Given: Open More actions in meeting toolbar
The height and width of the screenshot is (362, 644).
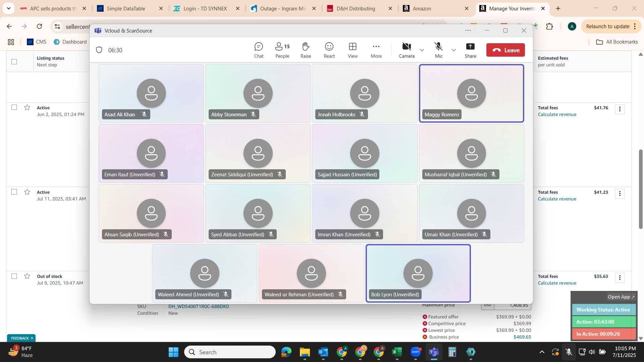Looking at the screenshot, I should click(x=376, y=50).
